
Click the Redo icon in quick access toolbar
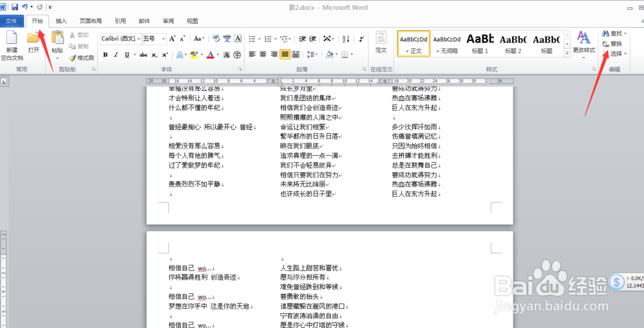tap(39, 7)
